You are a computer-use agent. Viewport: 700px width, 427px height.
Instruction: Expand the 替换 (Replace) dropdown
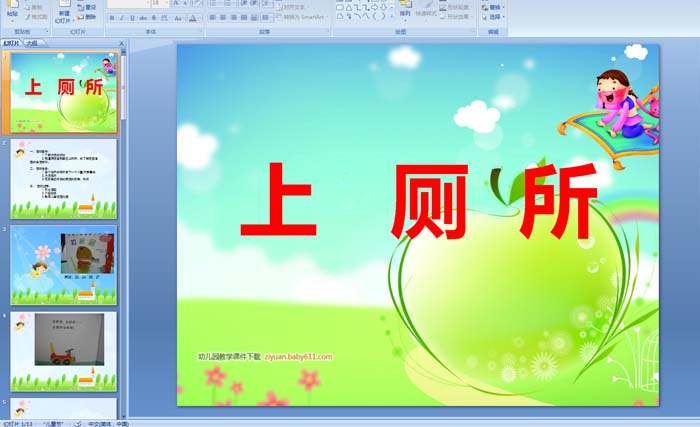(494, 7)
